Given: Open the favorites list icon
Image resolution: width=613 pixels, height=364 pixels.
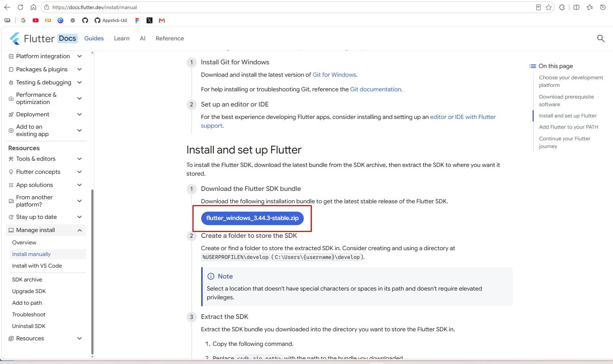Looking at the screenshot, I should (x=590, y=7).
